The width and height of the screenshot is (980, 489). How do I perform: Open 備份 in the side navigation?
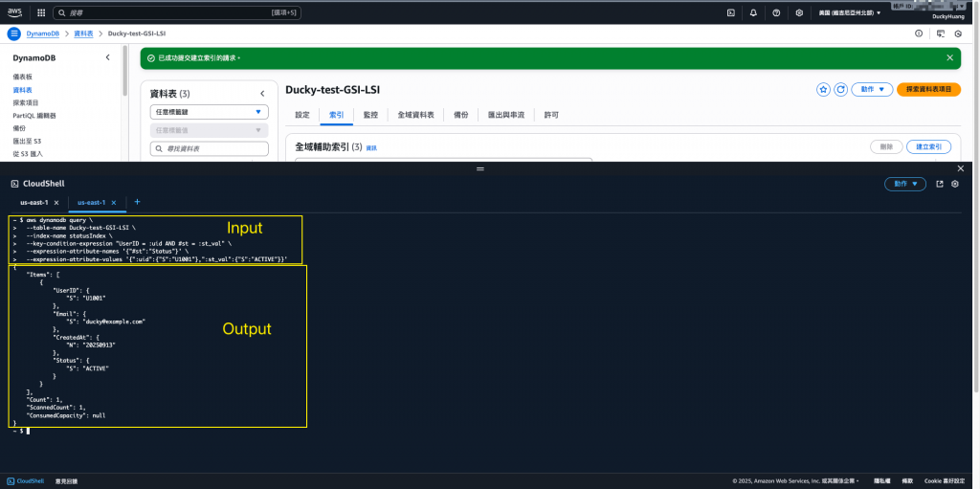(19, 128)
